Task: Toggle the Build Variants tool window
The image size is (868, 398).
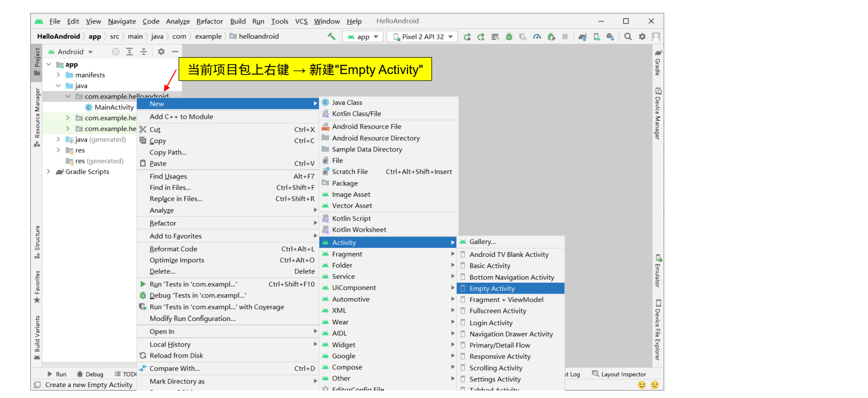Action: (37, 337)
